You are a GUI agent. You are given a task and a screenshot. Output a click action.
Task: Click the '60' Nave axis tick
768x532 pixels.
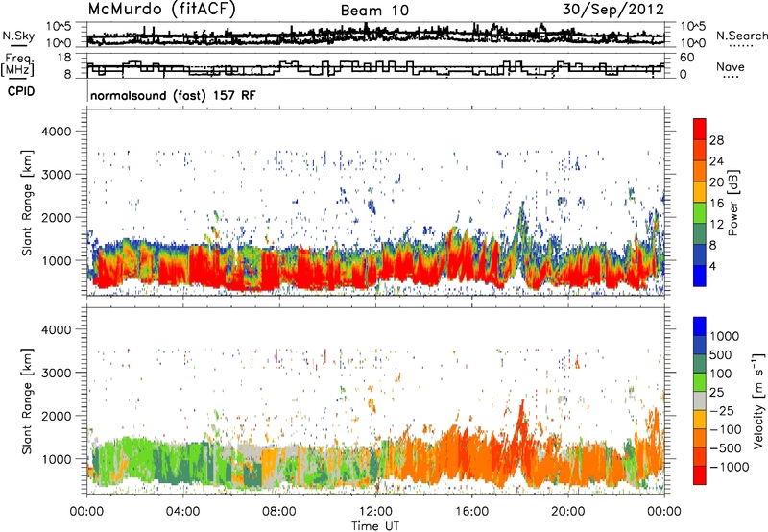coord(686,58)
